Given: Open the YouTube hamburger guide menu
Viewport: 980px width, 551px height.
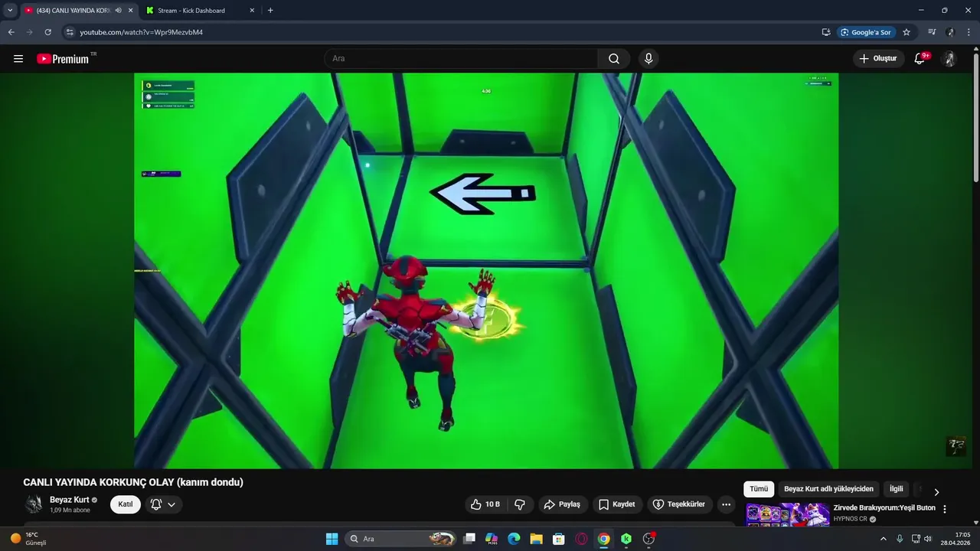Looking at the screenshot, I should [x=18, y=59].
